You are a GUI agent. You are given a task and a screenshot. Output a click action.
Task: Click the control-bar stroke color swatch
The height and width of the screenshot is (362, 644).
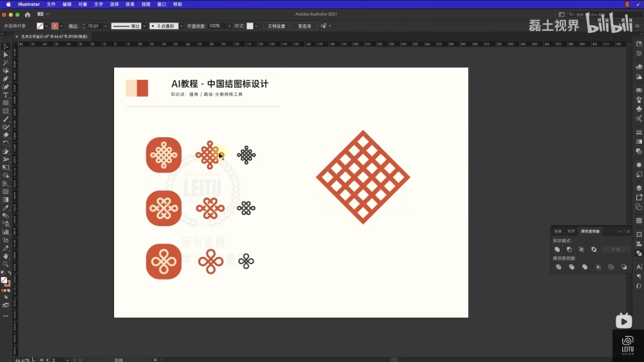point(55,26)
